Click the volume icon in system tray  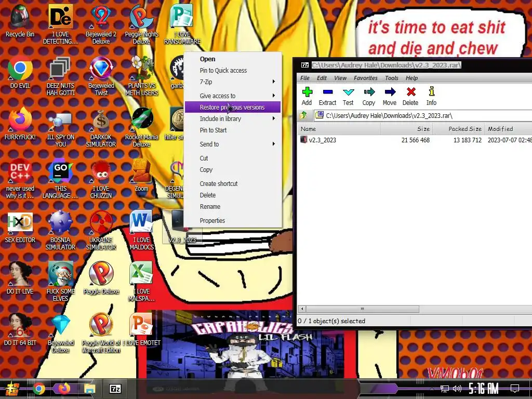[x=457, y=389]
